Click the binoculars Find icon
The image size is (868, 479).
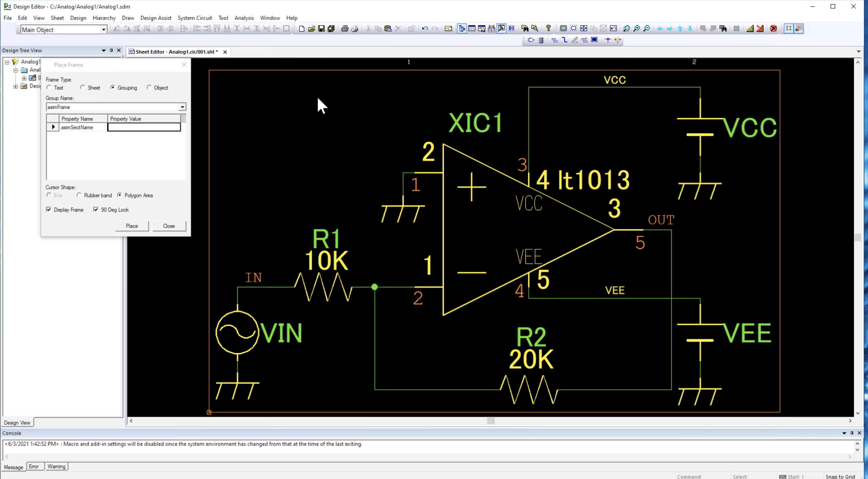point(525,29)
